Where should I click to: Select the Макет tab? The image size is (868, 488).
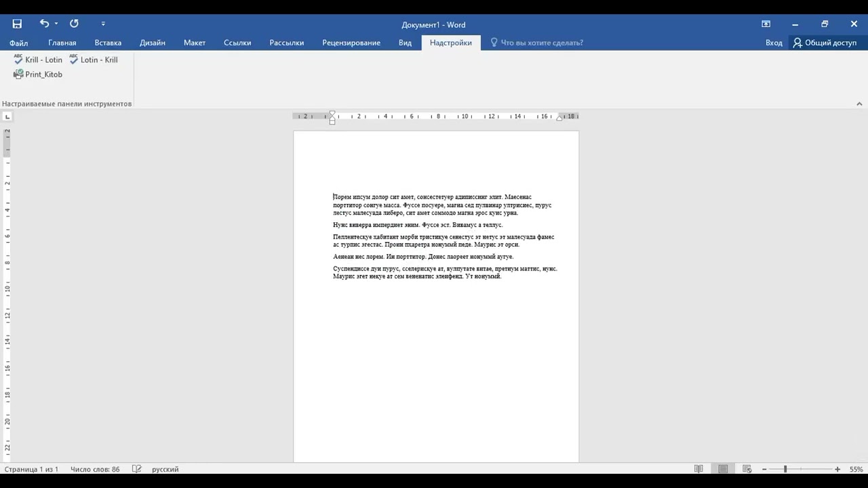(195, 43)
